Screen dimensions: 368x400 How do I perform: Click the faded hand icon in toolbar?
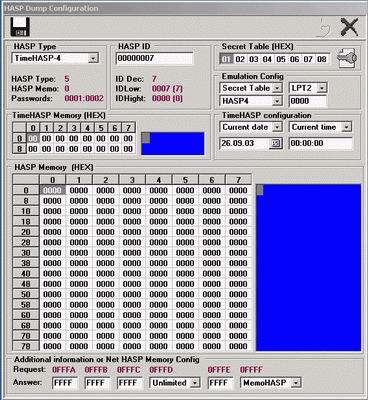323,28
